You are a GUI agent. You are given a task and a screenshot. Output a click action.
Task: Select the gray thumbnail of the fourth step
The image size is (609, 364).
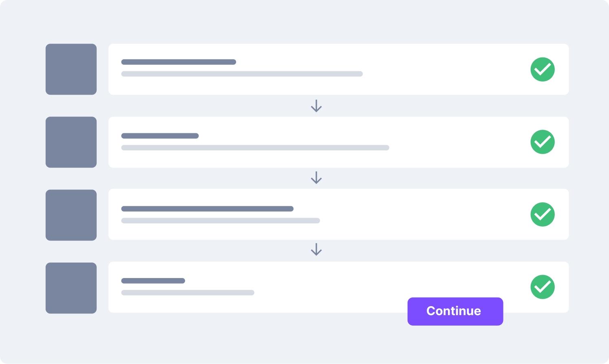(x=71, y=288)
